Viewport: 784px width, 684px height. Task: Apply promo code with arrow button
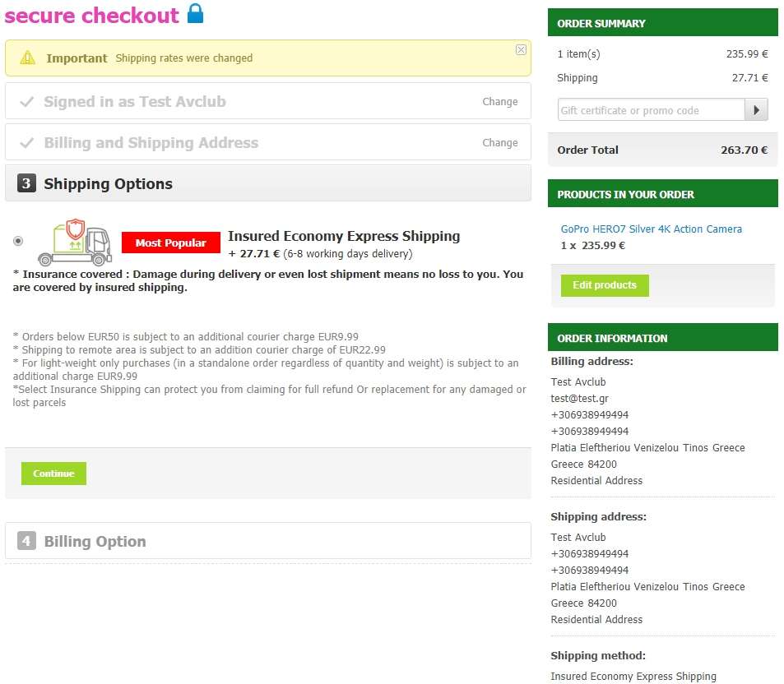[x=755, y=110]
